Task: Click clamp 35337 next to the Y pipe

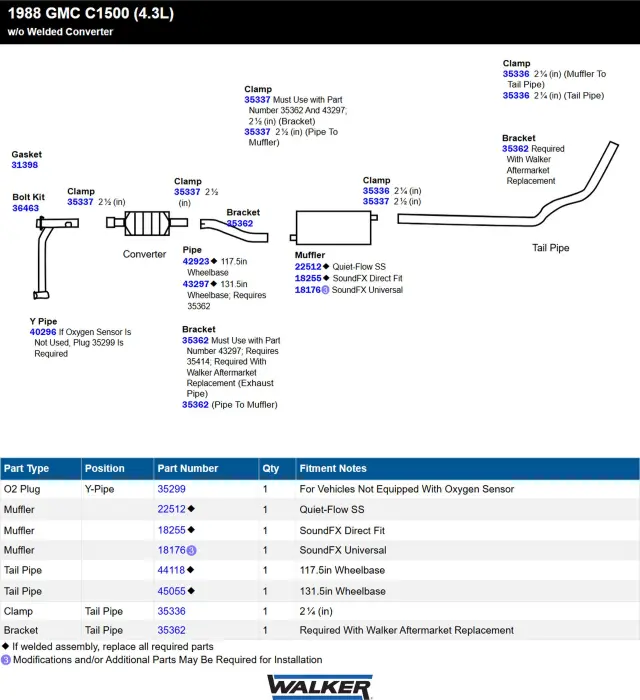Action: (x=80, y=202)
